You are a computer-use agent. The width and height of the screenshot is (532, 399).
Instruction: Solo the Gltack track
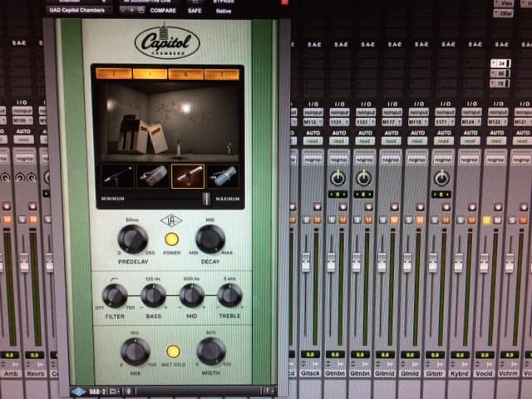coord(306,220)
